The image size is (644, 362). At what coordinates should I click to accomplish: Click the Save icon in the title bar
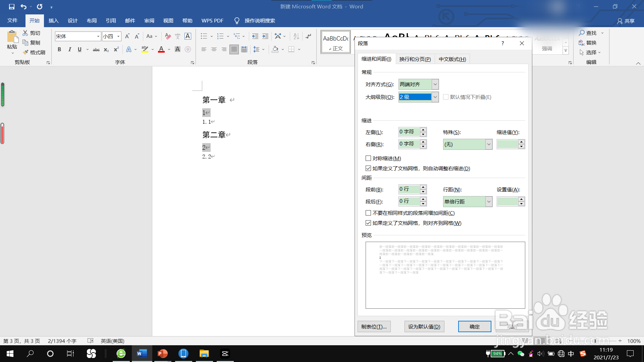coord(12,6)
